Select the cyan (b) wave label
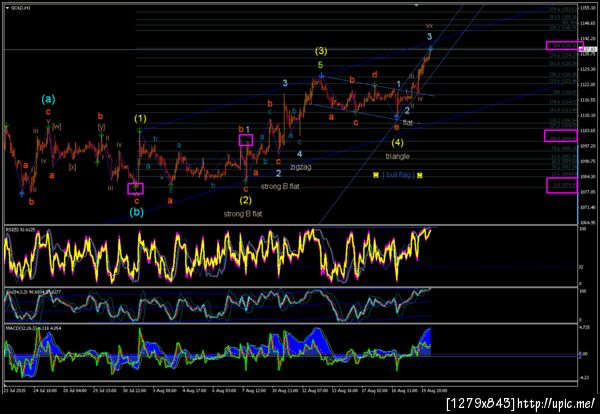The width and height of the screenshot is (600, 414). (x=137, y=212)
